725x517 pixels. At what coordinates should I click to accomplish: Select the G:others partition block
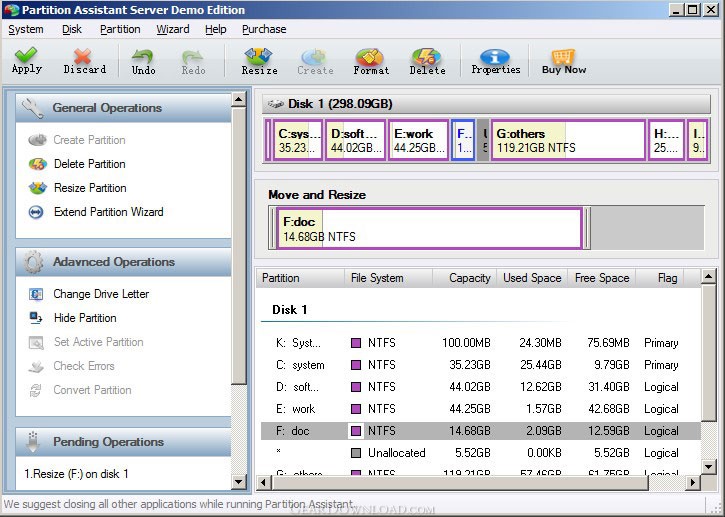567,140
